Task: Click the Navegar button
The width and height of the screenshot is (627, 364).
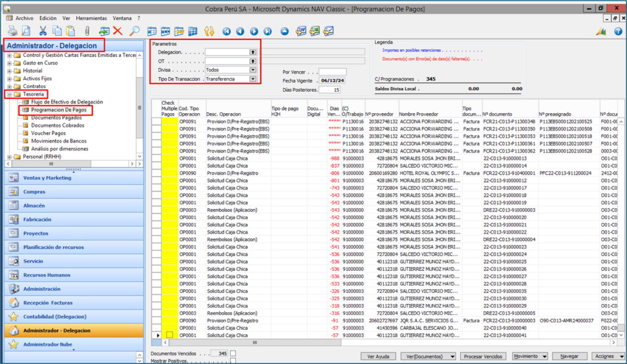Action: click(569, 356)
